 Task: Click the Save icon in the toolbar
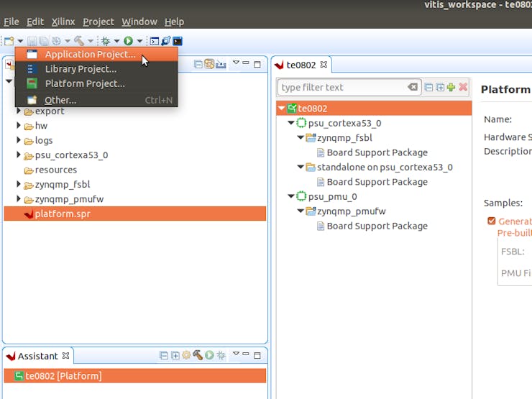(32, 41)
